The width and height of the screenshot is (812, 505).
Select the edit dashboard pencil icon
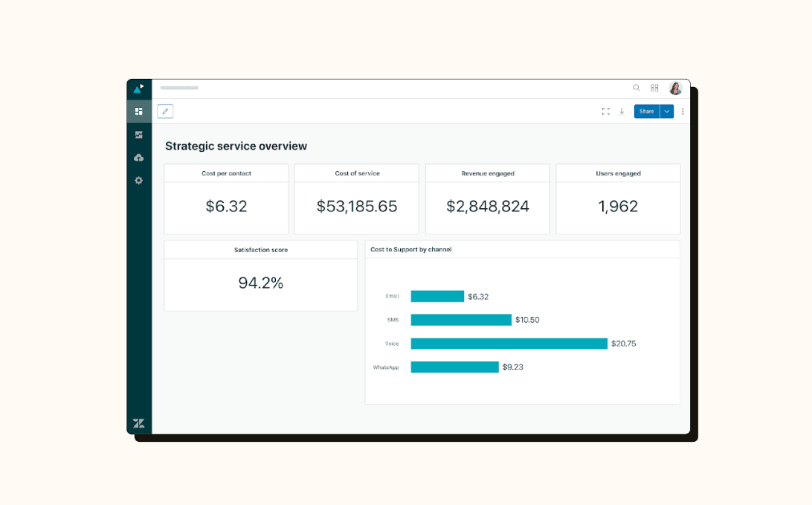pyautogui.click(x=165, y=111)
